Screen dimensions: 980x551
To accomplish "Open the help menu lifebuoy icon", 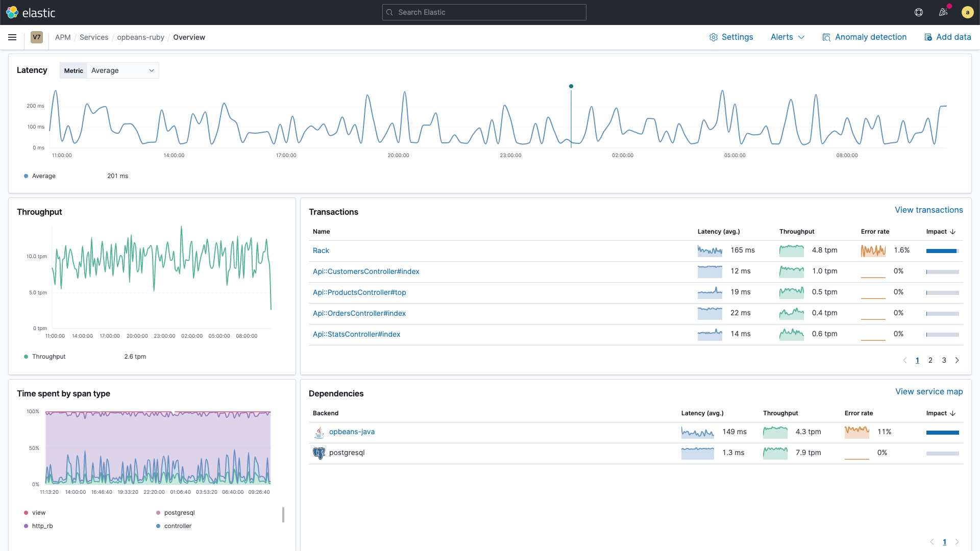I will (x=919, y=12).
